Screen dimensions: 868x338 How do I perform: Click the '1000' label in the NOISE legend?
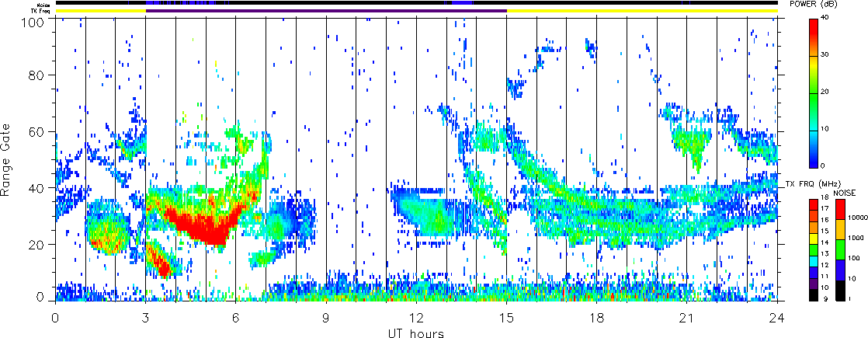(x=856, y=238)
